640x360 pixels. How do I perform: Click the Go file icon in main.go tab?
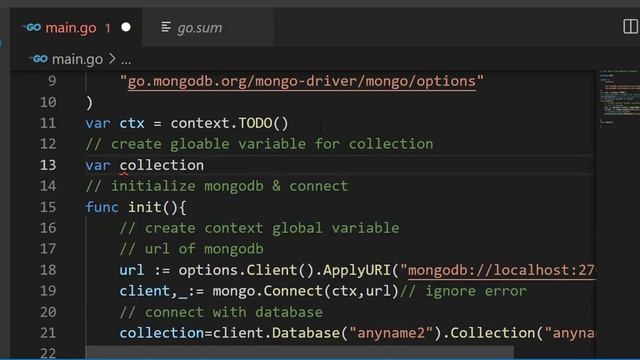[x=32, y=27]
